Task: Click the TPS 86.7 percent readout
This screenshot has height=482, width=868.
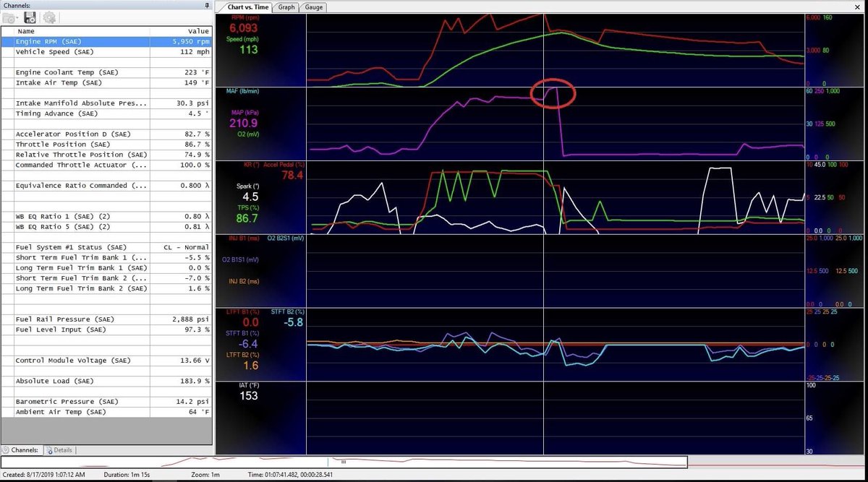Action: (x=246, y=218)
